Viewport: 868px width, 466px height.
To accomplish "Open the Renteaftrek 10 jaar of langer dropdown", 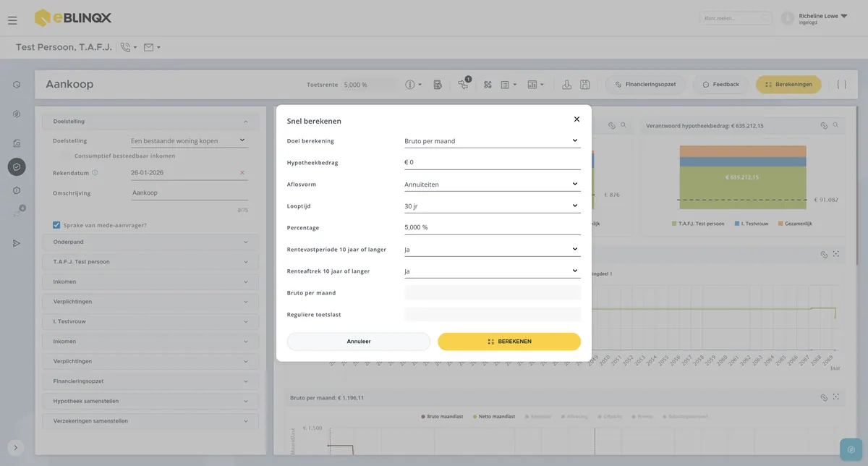I will click(492, 271).
